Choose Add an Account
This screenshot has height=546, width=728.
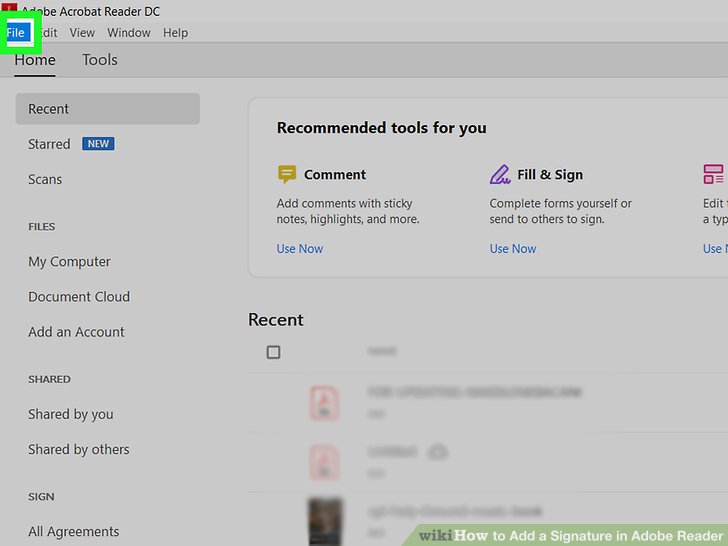point(76,332)
